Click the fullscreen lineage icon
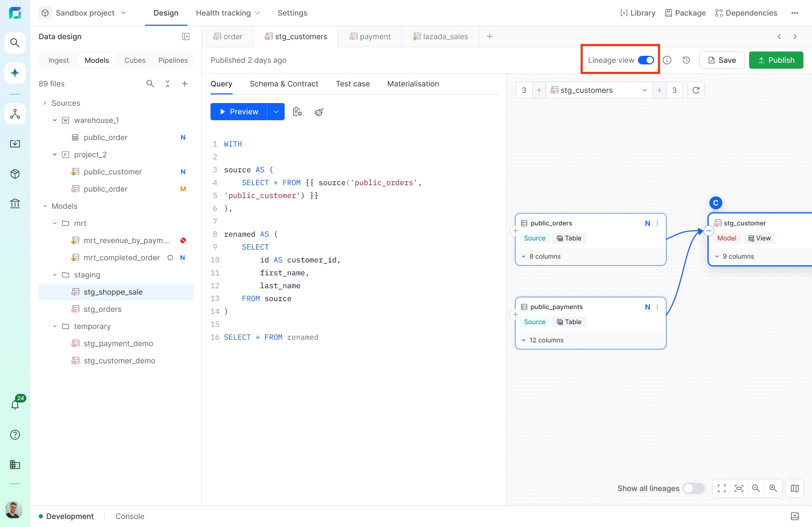812x527 pixels. point(722,488)
